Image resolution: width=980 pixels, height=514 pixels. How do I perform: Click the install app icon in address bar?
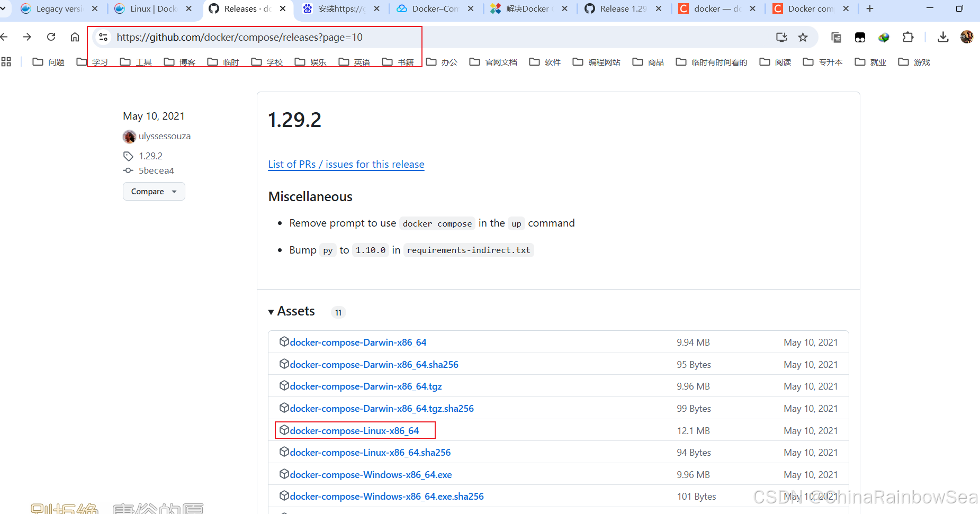coord(781,37)
